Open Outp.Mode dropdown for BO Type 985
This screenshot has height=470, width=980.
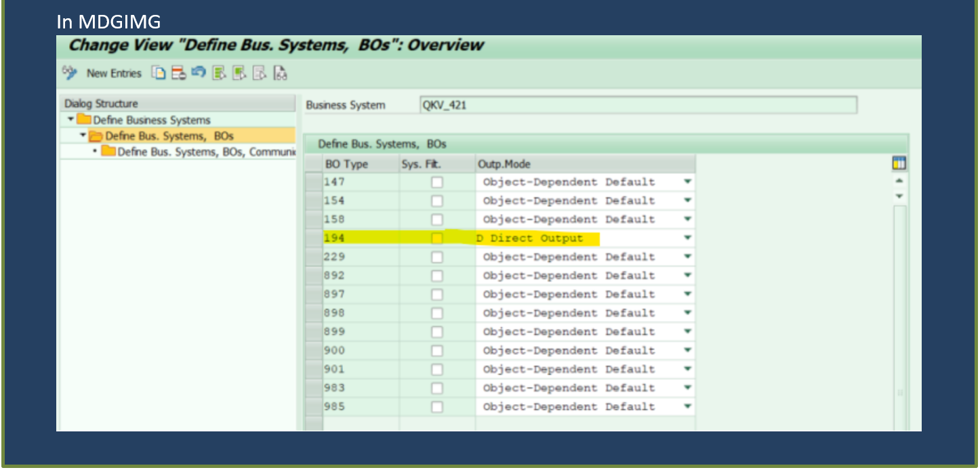[x=687, y=407]
